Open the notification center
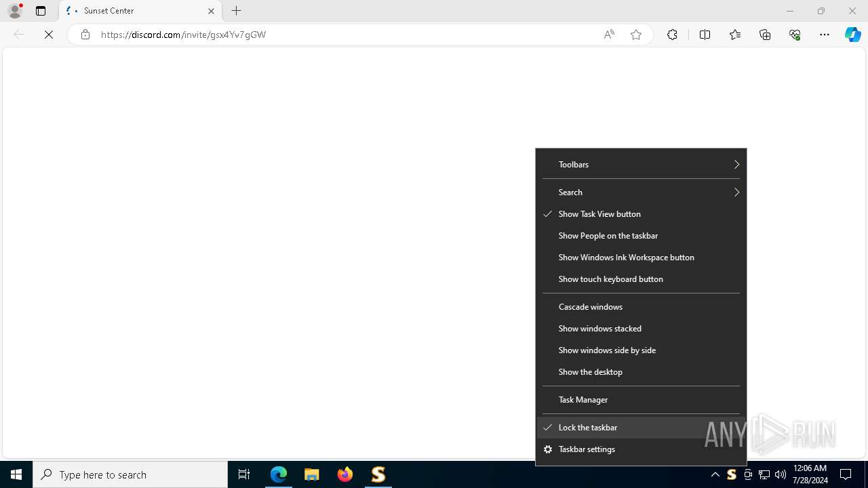Viewport: 868px width, 488px height. [x=846, y=474]
